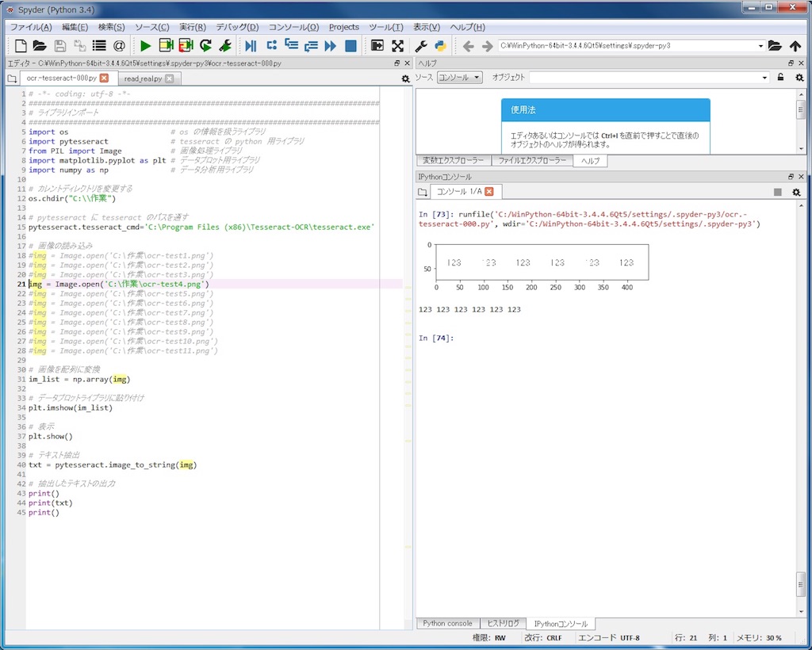The width and height of the screenshot is (812, 650).
Task: Expand the working directory path dropdown
Action: point(760,46)
